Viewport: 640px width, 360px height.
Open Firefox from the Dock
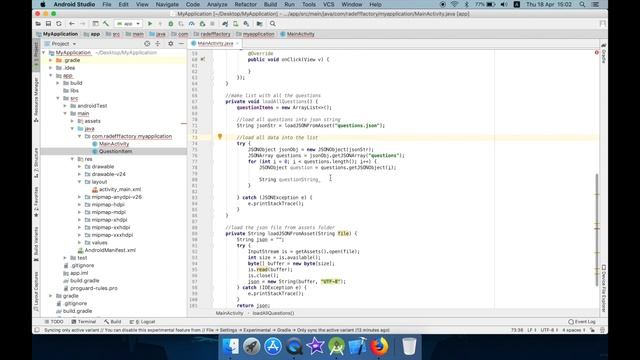pos(379,347)
